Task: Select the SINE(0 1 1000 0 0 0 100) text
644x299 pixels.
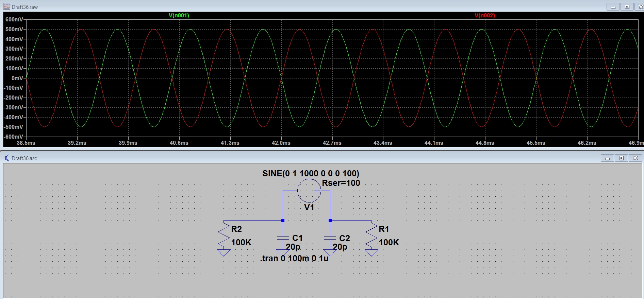Action: point(311,173)
